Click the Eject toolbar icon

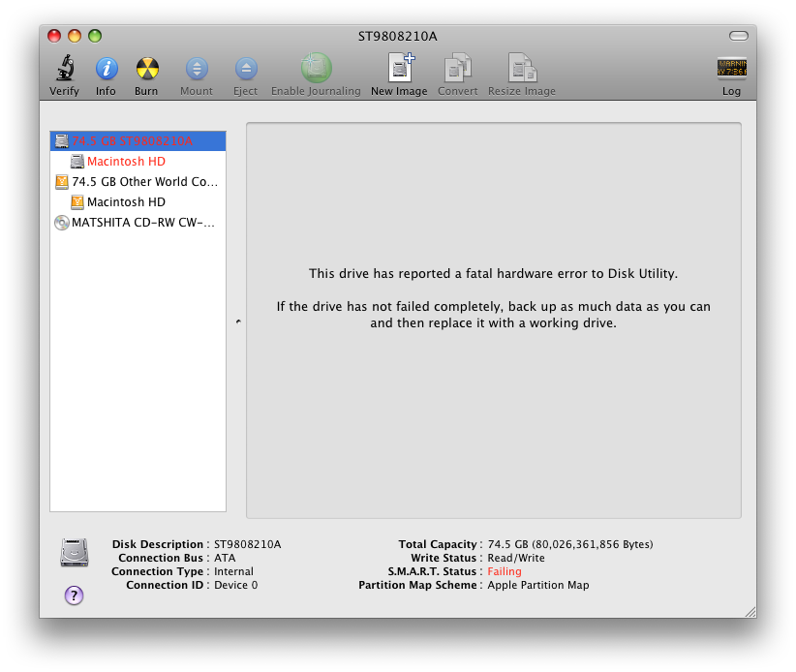(x=246, y=69)
